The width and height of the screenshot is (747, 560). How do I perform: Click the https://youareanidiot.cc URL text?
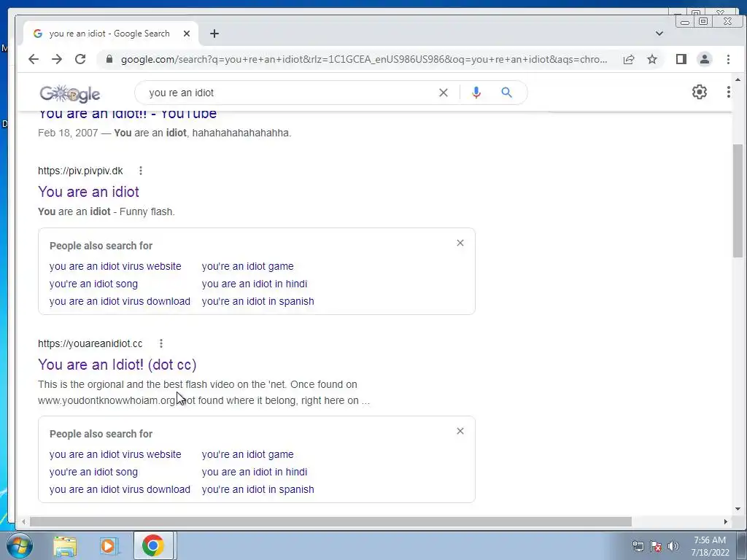(x=90, y=343)
